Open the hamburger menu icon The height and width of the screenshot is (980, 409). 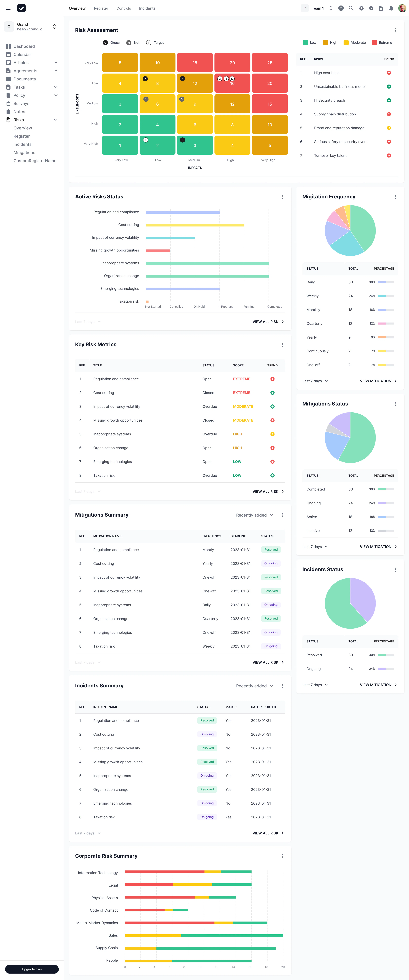(8, 8)
